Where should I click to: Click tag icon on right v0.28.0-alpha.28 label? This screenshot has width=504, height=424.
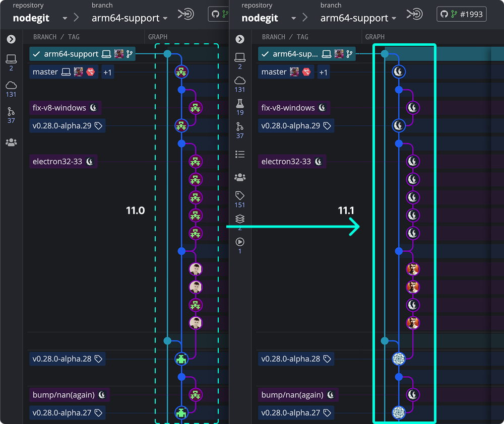click(327, 359)
